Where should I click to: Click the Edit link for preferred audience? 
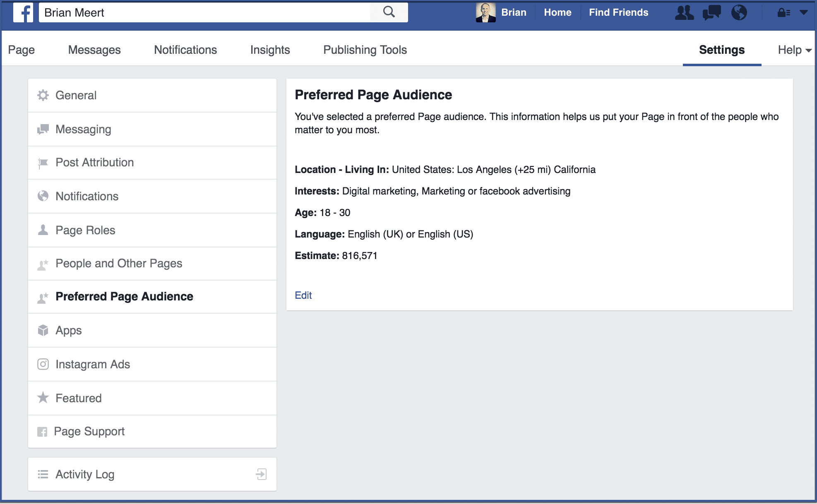point(303,295)
